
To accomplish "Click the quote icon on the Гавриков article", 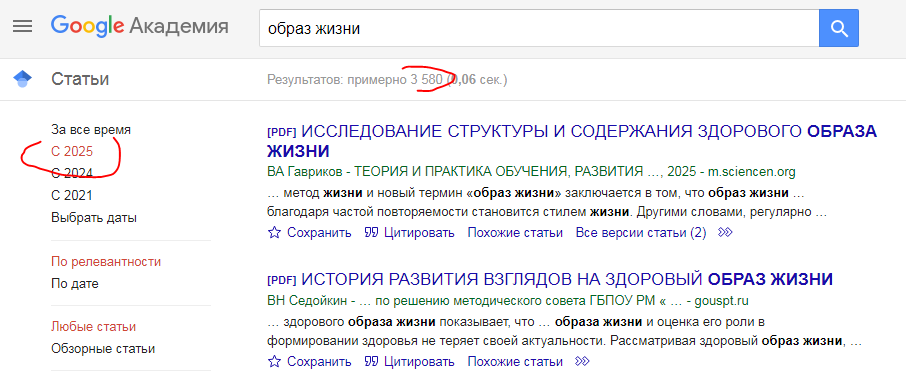I will pos(371,233).
